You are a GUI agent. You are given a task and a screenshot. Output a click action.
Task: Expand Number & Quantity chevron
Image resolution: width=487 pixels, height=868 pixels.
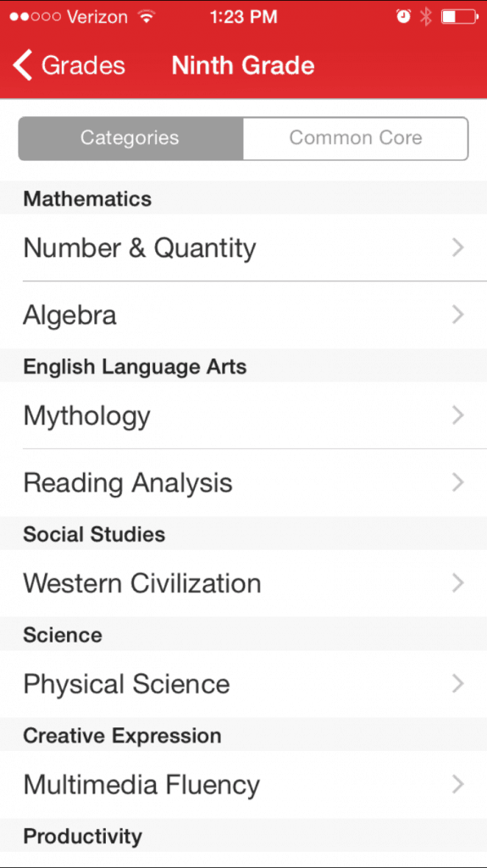pos(457,248)
